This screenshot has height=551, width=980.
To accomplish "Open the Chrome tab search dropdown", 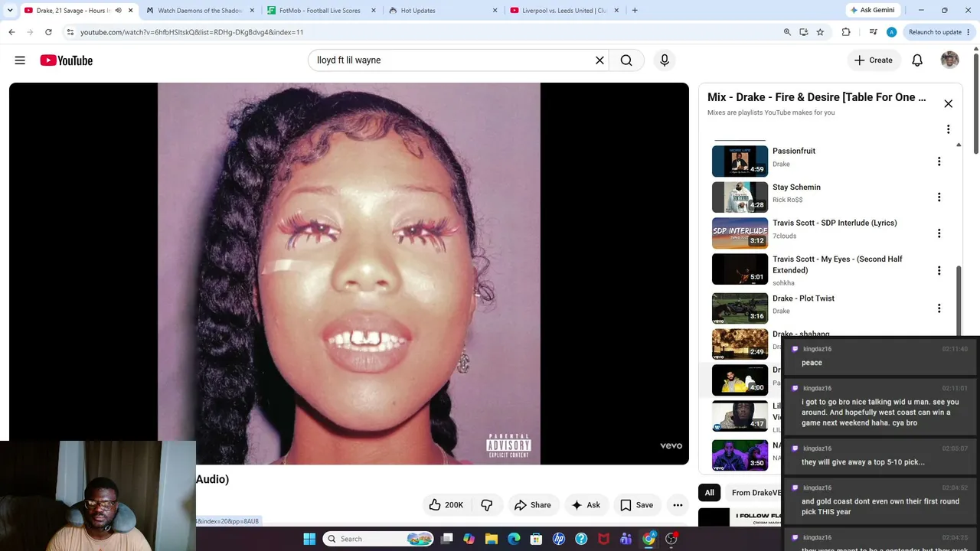I will tap(10, 11).
